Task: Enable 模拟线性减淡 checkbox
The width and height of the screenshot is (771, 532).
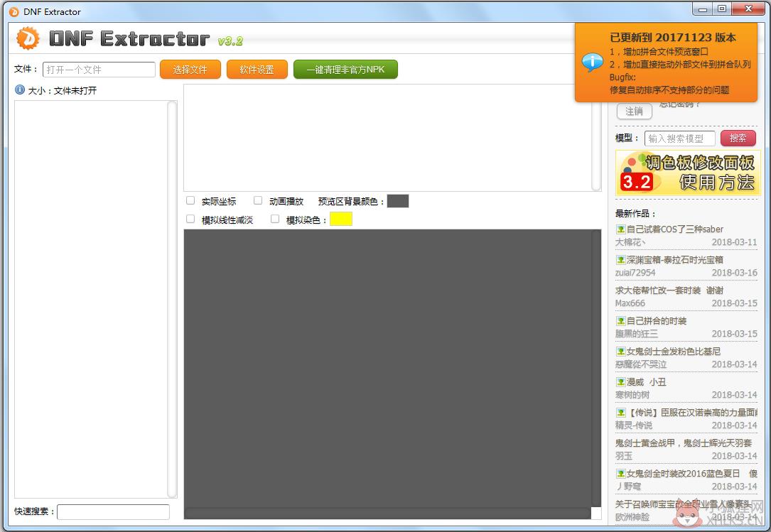Action: (190, 219)
